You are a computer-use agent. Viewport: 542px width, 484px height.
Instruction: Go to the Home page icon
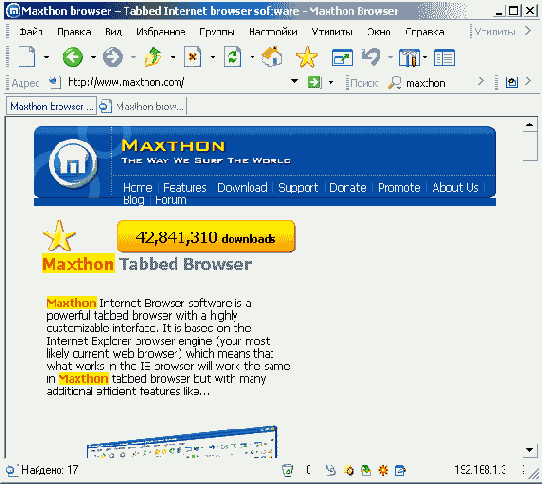[x=272, y=56]
